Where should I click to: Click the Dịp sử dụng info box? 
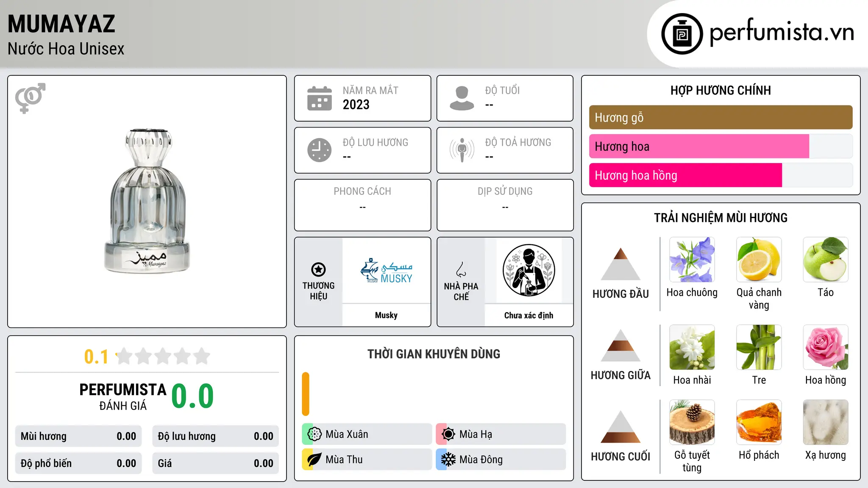505,205
